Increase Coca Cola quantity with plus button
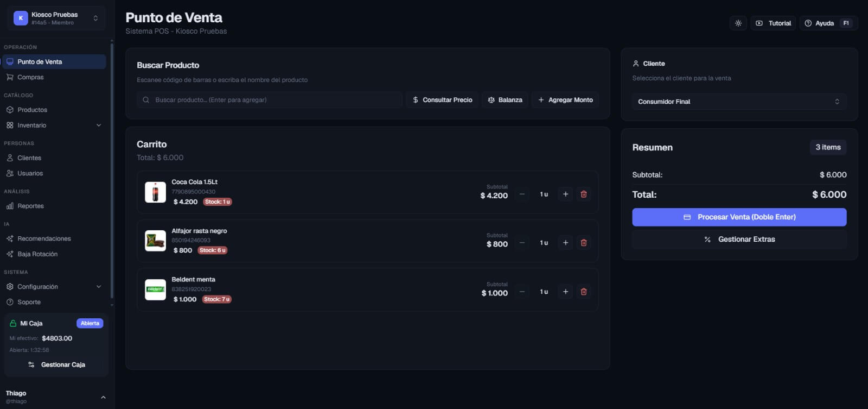Screen dimensions: 868x409 tap(565, 194)
